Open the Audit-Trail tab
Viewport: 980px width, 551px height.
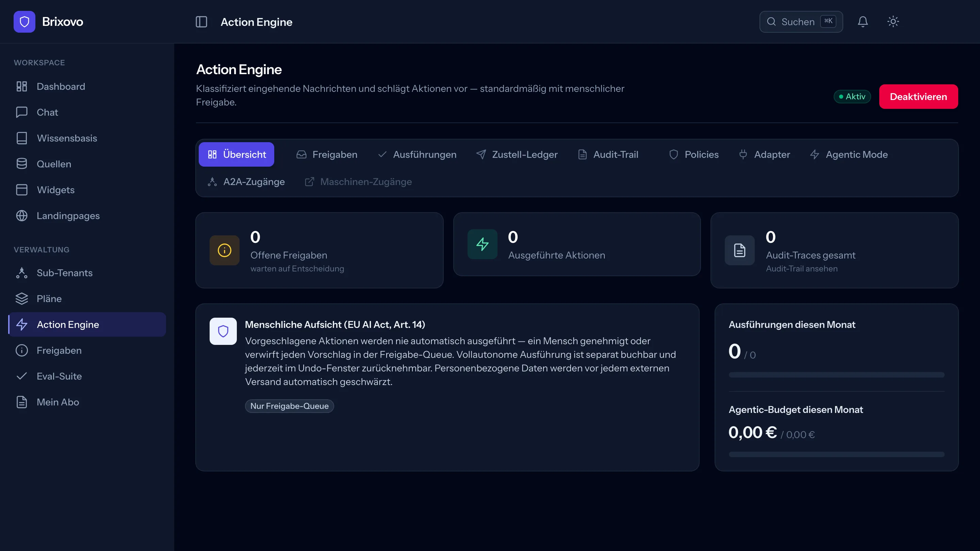pyautogui.click(x=608, y=154)
